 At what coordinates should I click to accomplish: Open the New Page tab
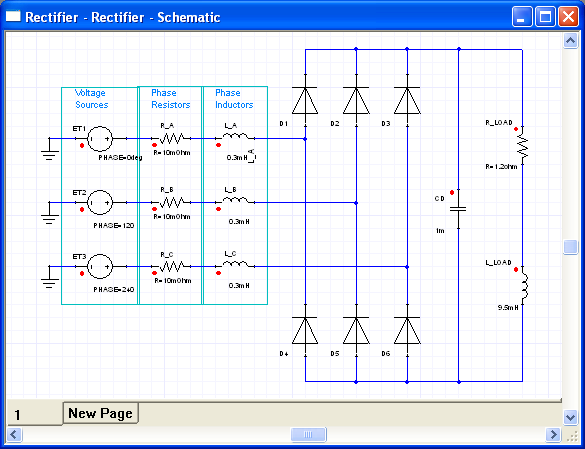pyautogui.click(x=101, y=413)
